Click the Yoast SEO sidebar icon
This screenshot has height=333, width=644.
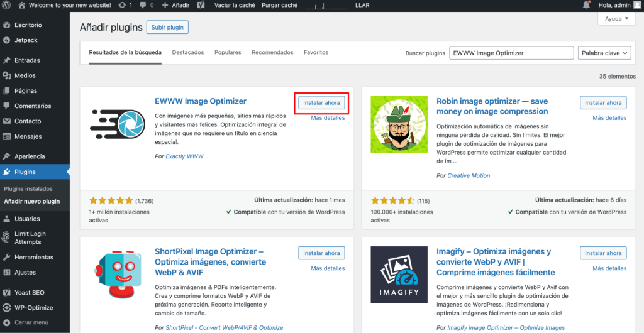click(x=6, y=292)
